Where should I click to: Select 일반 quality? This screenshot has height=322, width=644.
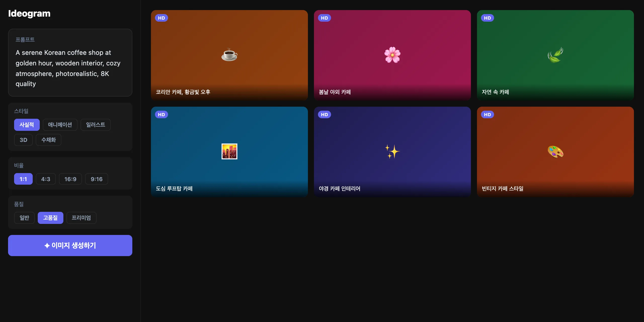tap(24, 218)
